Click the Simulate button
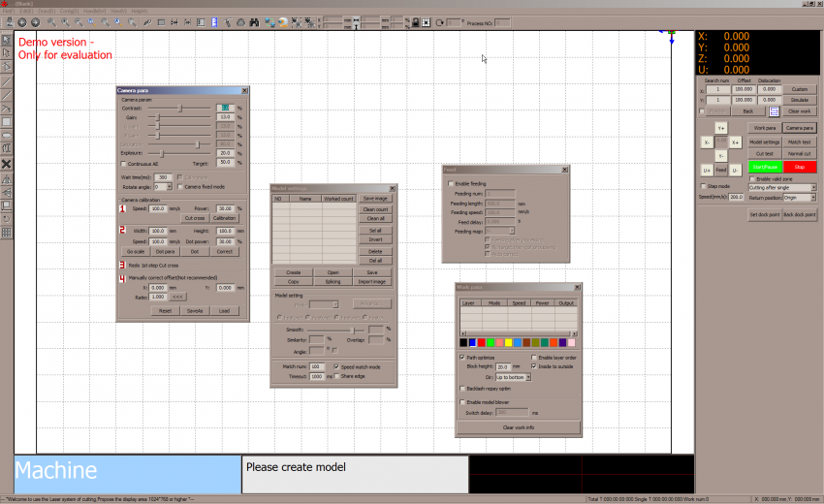Screen dimensions: 824x504 (x=800, y=100)
